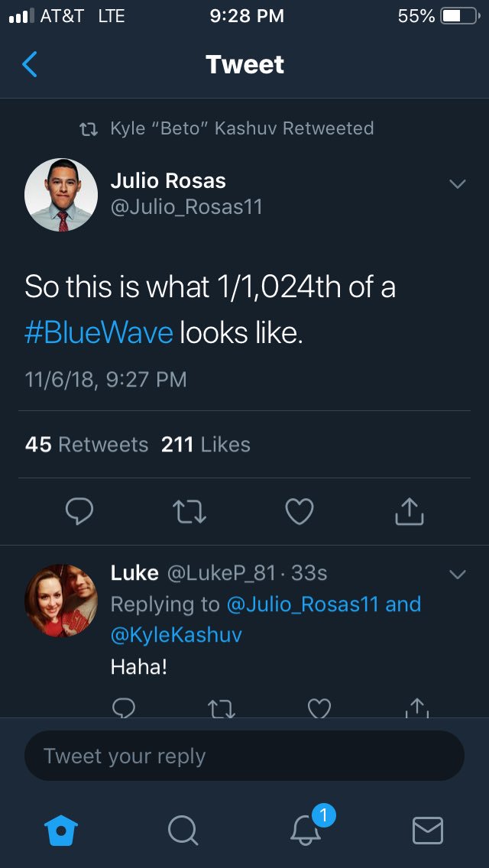Open Luke's profile avatar

(61, 601)
